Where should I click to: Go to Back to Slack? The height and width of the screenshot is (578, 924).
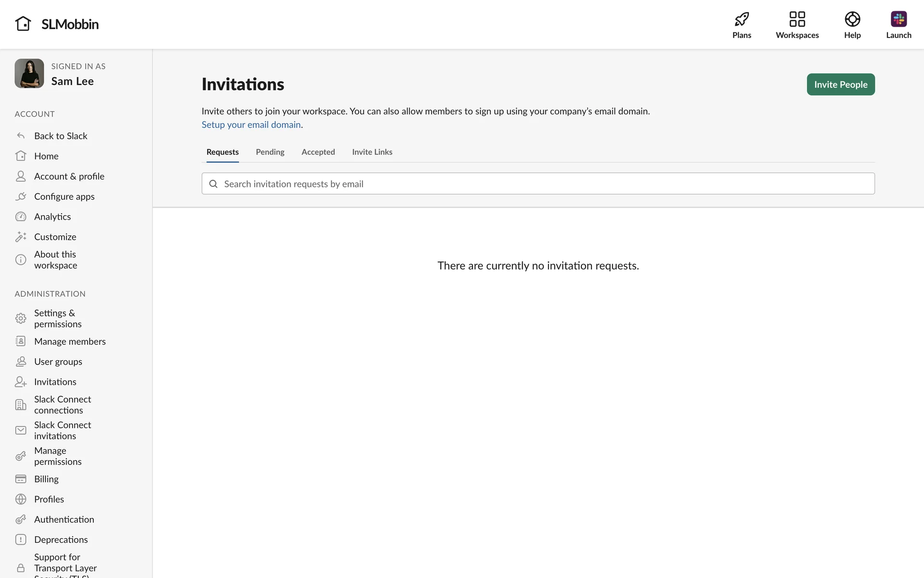tap(61, 136)
